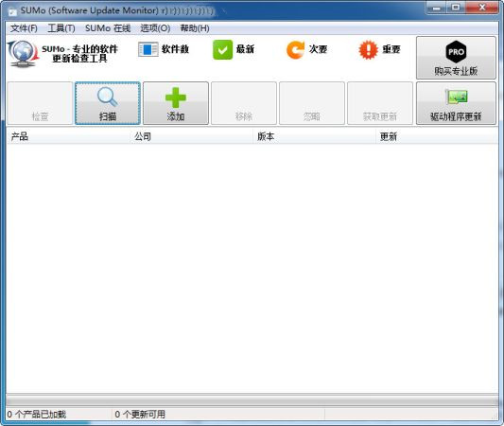Close the SUMo window
The image size is (504, 426).
482,8
